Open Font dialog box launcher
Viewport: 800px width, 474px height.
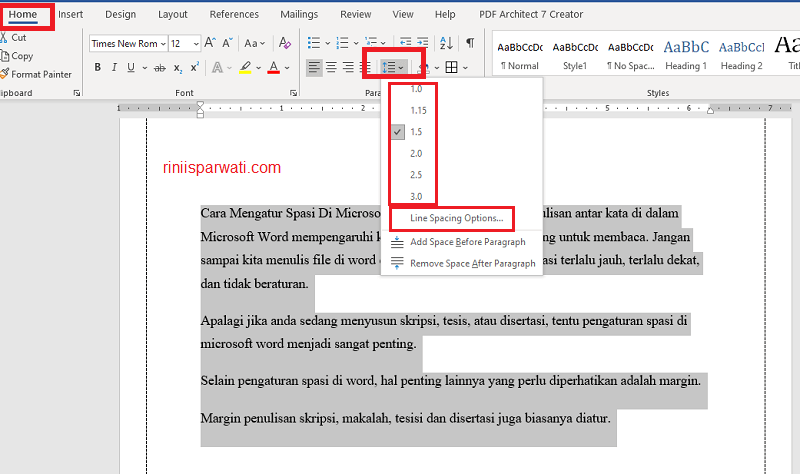293,93
